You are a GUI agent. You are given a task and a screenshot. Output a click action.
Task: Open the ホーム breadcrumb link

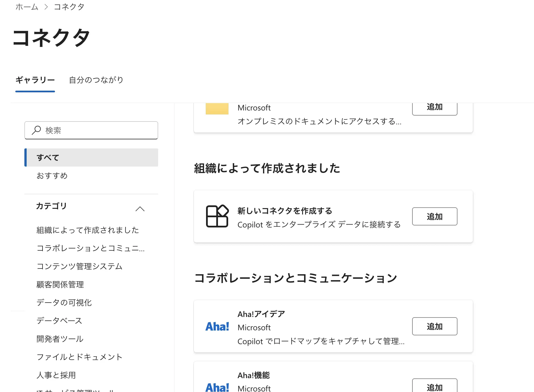tap(27, 7)
